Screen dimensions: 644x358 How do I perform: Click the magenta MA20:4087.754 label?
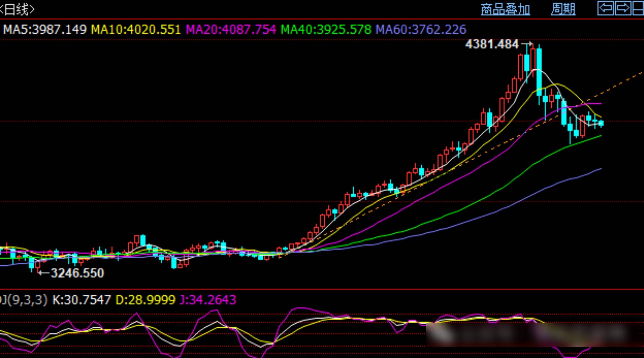231,29
